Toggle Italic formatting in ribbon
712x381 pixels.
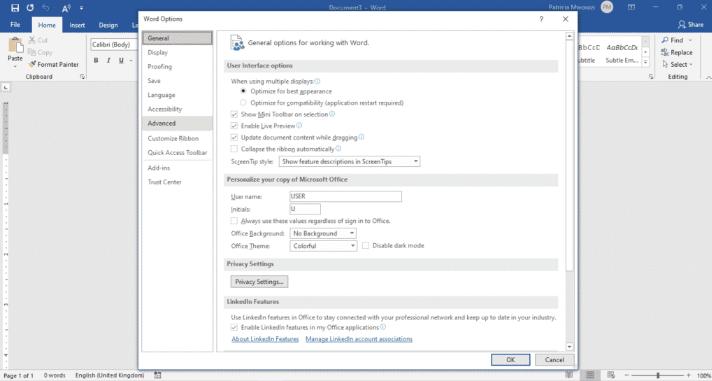[108, 60]
